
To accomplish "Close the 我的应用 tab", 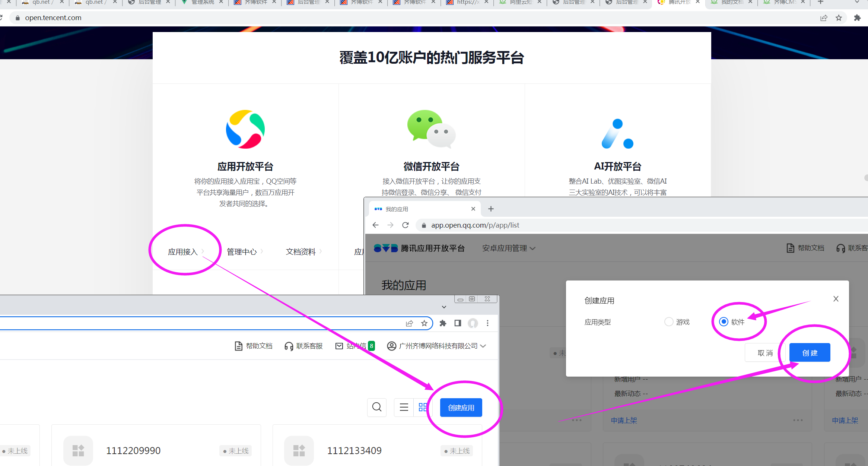I will [473, 209].
